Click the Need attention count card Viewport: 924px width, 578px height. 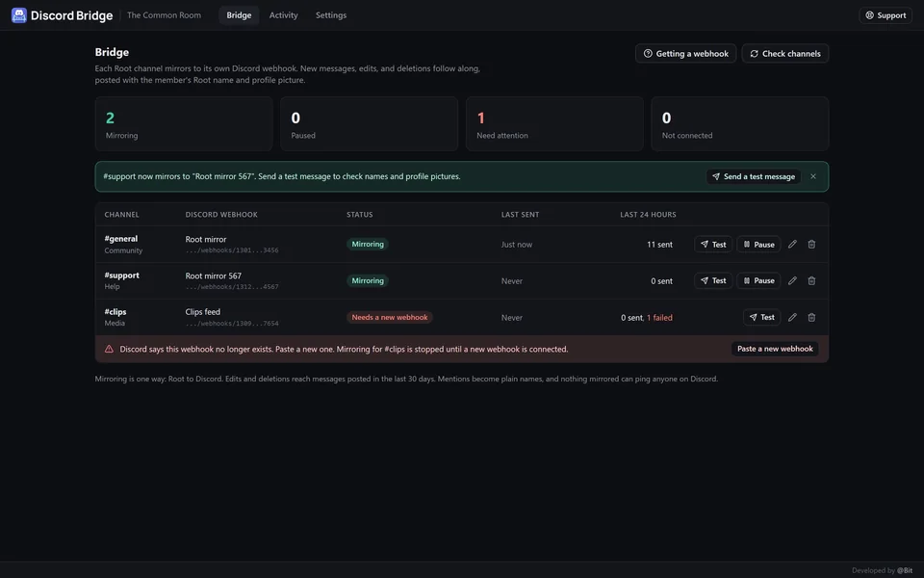click(554, 124)
